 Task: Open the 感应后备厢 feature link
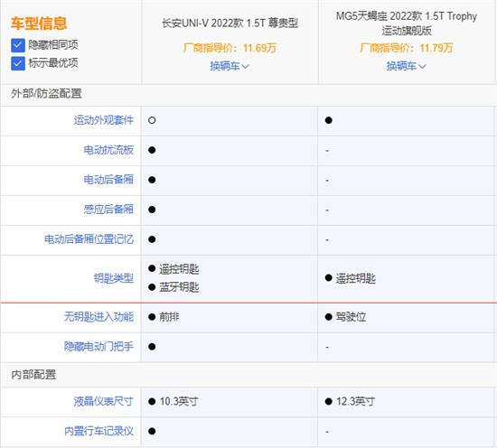pyautogui.click(x=108, y=210)
